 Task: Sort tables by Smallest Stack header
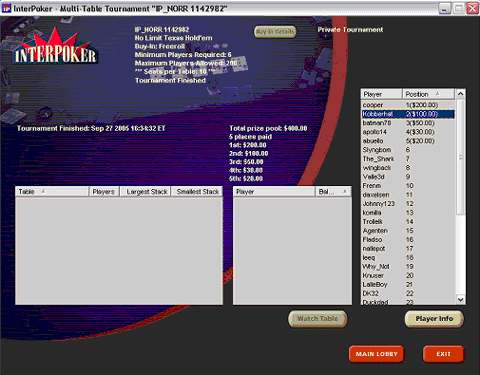[x=198, y=192]
